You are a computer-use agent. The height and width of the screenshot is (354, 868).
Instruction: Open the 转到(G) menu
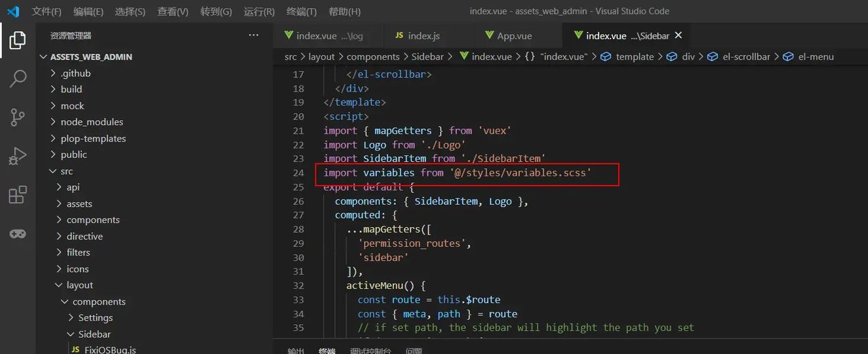tap(216, 12)
